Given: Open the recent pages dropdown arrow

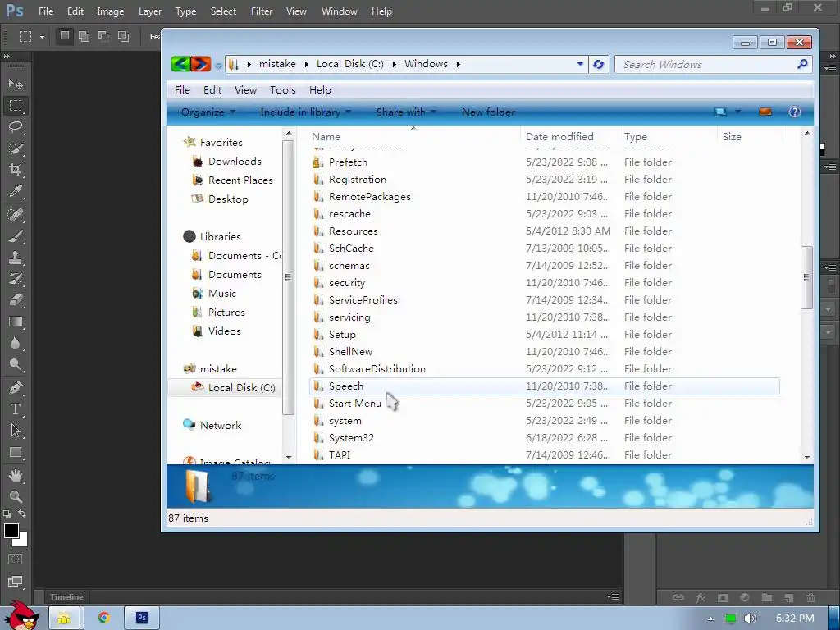Looking at the screenshot, I should pos(218,66).
